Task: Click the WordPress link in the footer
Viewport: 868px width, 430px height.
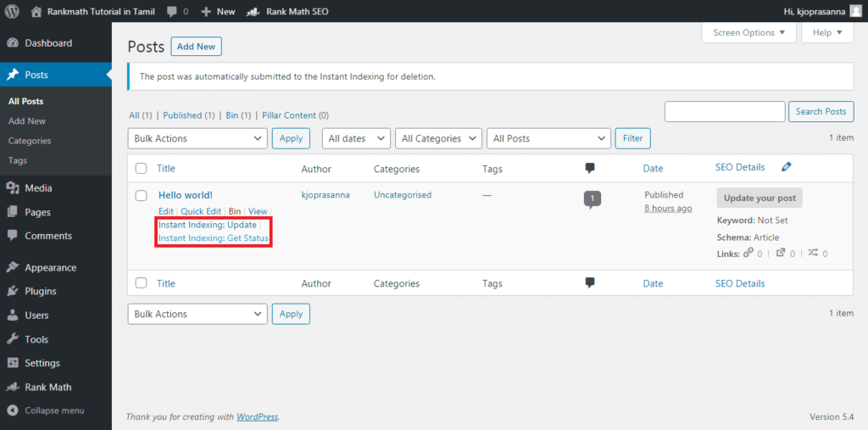Action: tap(257, 416)
